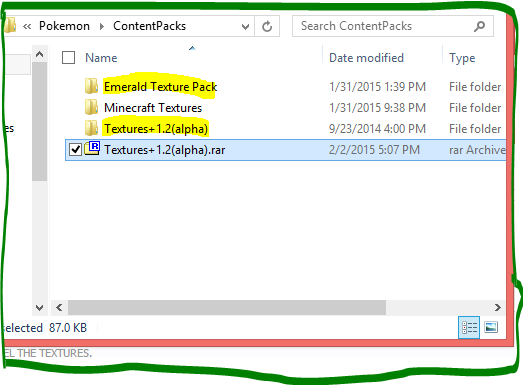
Task: Click the horizontal scrollbar right arrow
Action: pos(498,307)
